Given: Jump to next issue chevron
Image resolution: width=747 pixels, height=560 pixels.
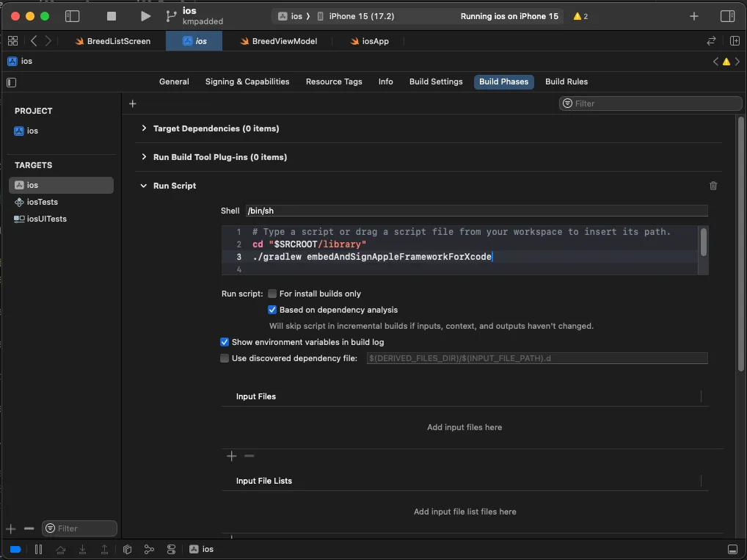Looking at the screenshot, I should (737, 62).
